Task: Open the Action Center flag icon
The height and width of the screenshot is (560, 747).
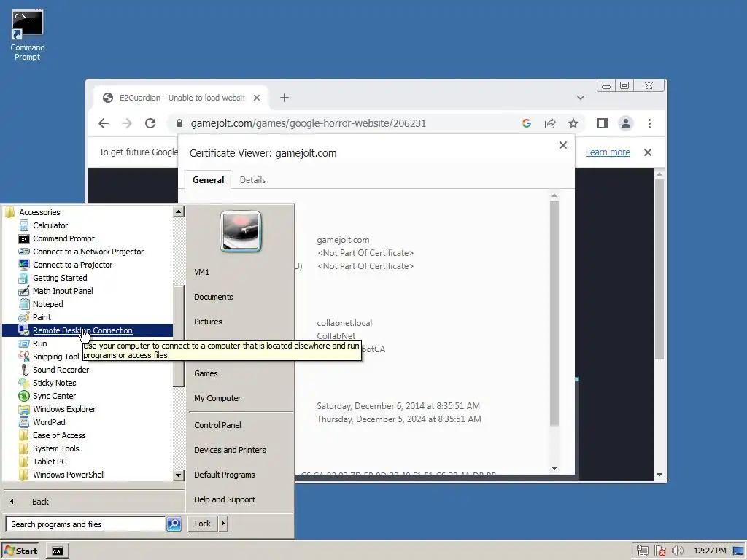Action: (659, 551)
